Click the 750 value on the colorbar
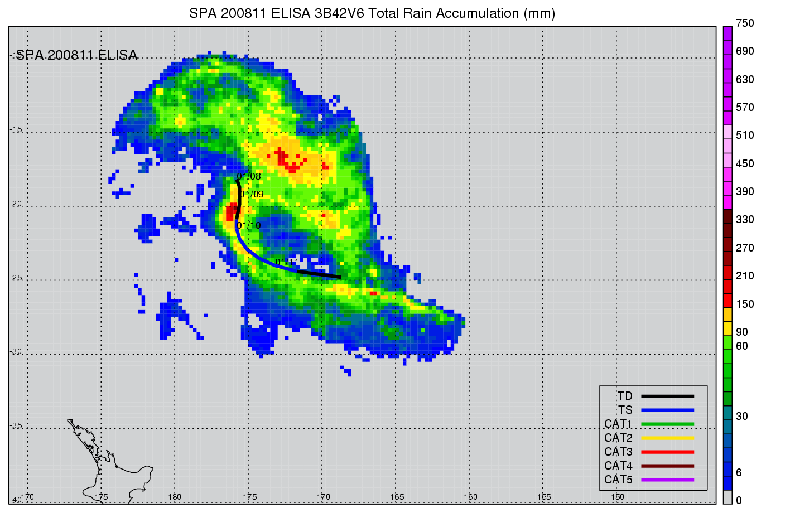 [x=744, y=23]
